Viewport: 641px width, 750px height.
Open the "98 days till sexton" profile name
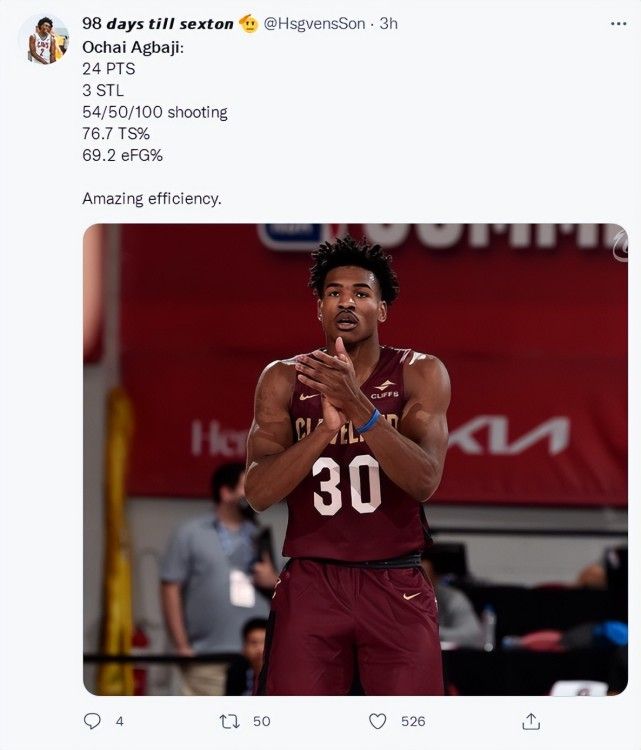[x=157, y=24]
